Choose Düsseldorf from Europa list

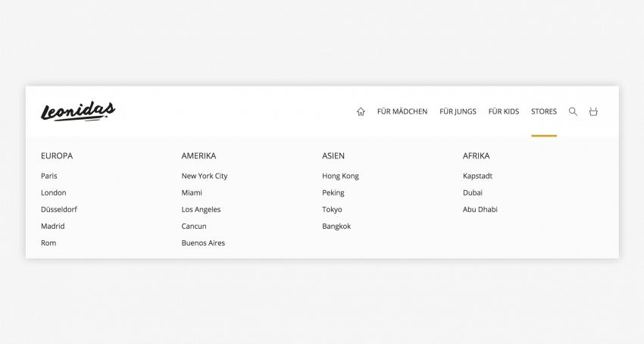[x=59, y=209]
